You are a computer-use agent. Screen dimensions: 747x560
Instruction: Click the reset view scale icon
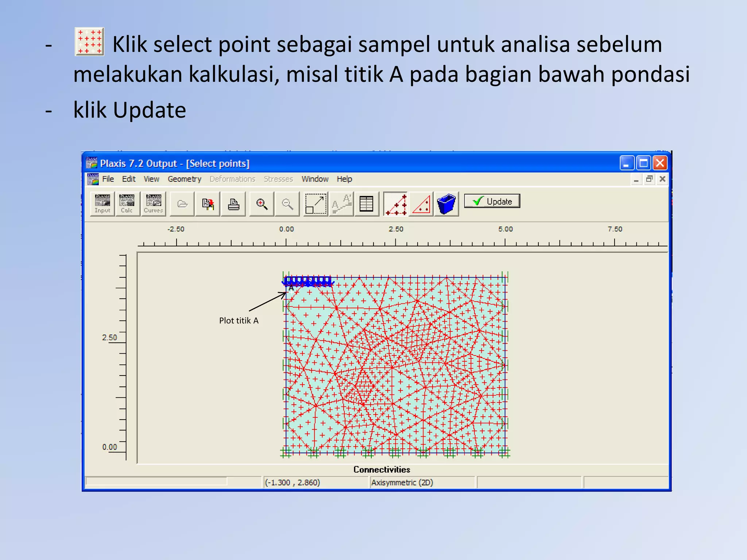tap(316, 204)
